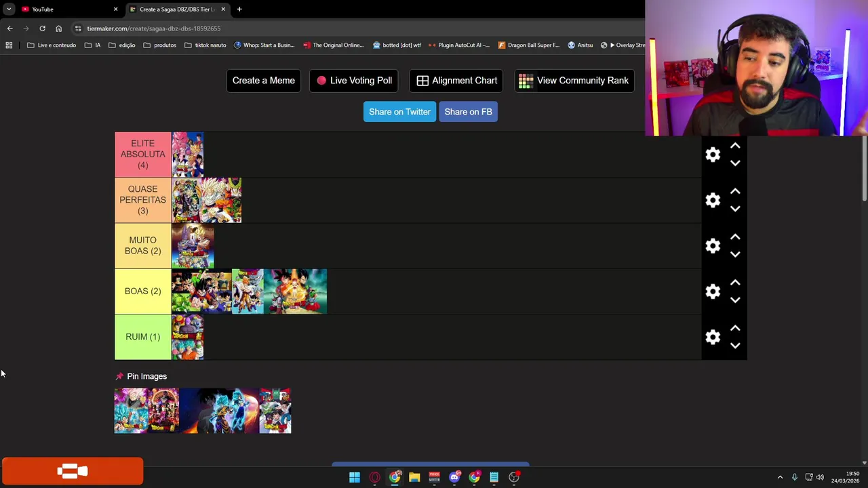868x488 pixels.
Task: Move MUITO BOAS row down with arrow
Action: (x=735, y=254)
